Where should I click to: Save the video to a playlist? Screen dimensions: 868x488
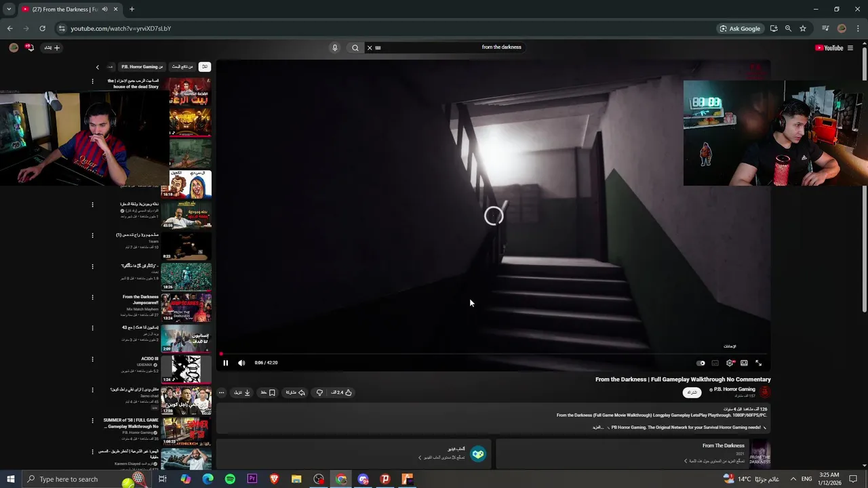(268, 392)
